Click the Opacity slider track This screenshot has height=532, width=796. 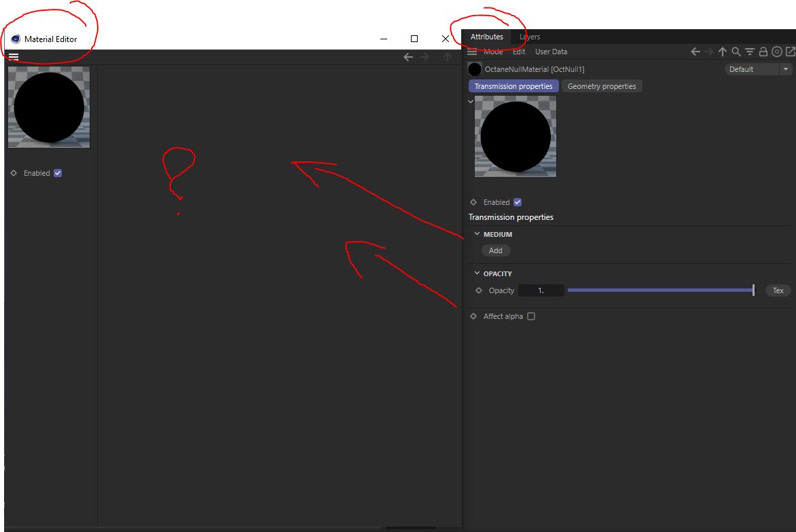pyautogui.click(x=660, y=290)
